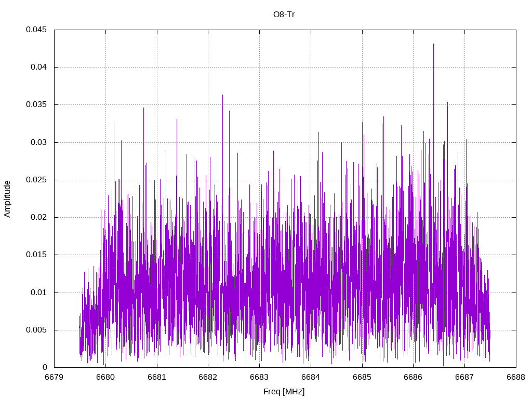Click the x-axis tick label 6687
Screen dimensions: 532x399
[464, 377]
